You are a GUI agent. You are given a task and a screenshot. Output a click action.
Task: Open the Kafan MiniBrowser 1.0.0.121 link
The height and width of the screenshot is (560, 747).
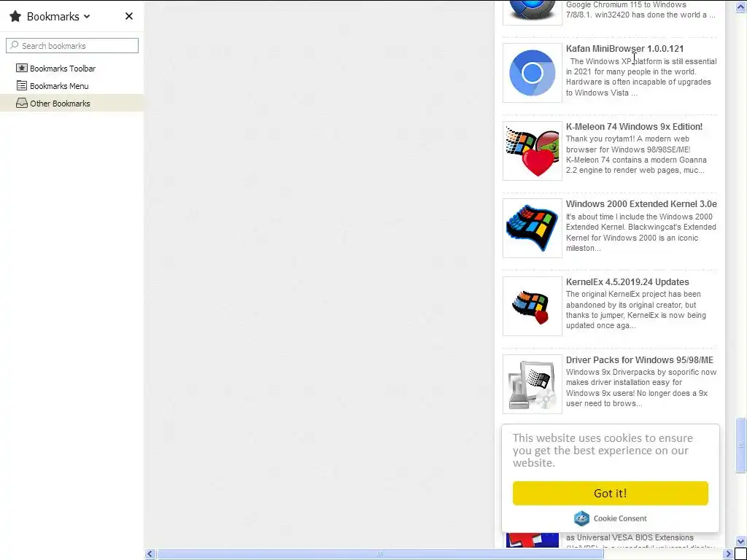tap(624, 49)
